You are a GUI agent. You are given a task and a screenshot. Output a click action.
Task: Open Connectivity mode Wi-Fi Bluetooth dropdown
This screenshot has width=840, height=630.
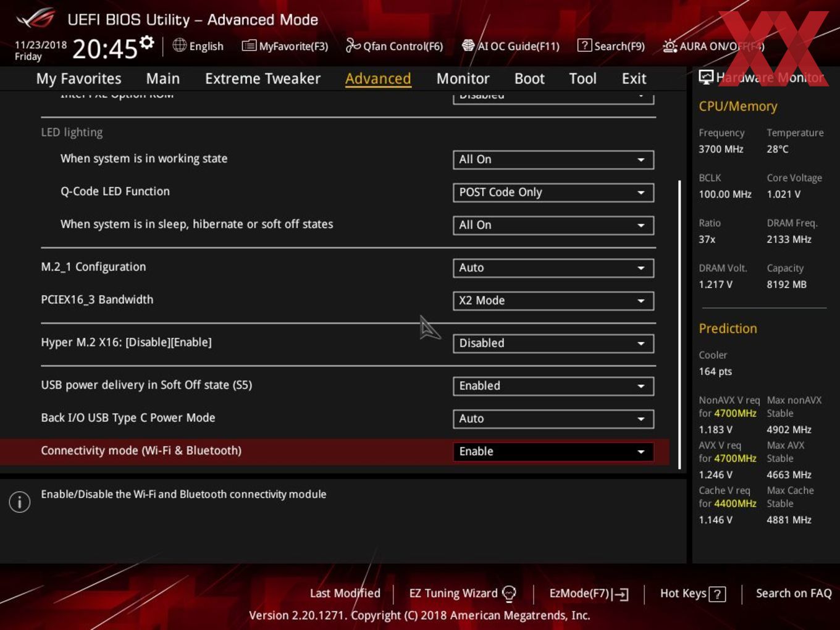[x=553, y=451]
